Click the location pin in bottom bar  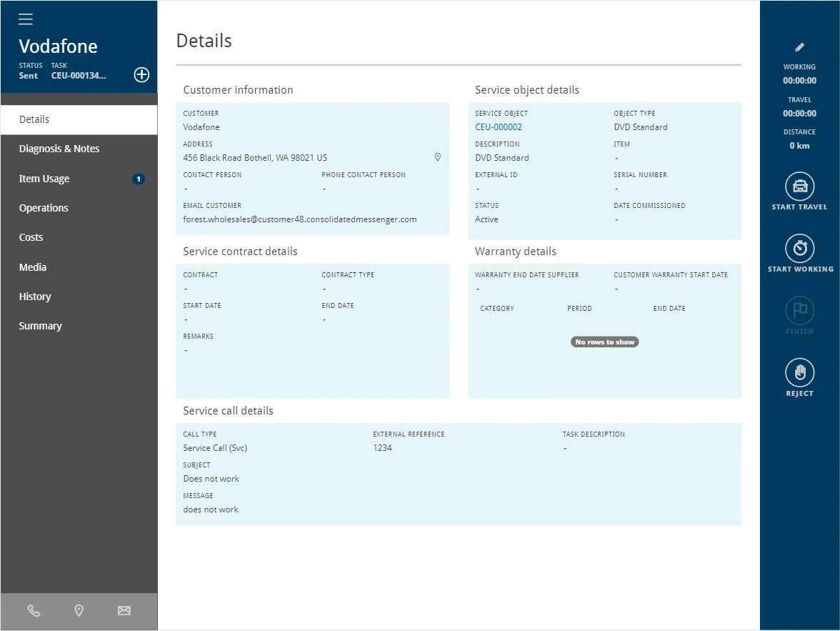(x=79, y=610)
